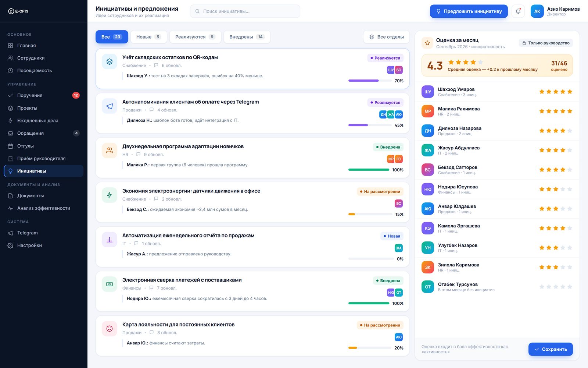Click the Электронная сверка платежей money icon
The image size is (588, 368).
(x=110, y=284)
